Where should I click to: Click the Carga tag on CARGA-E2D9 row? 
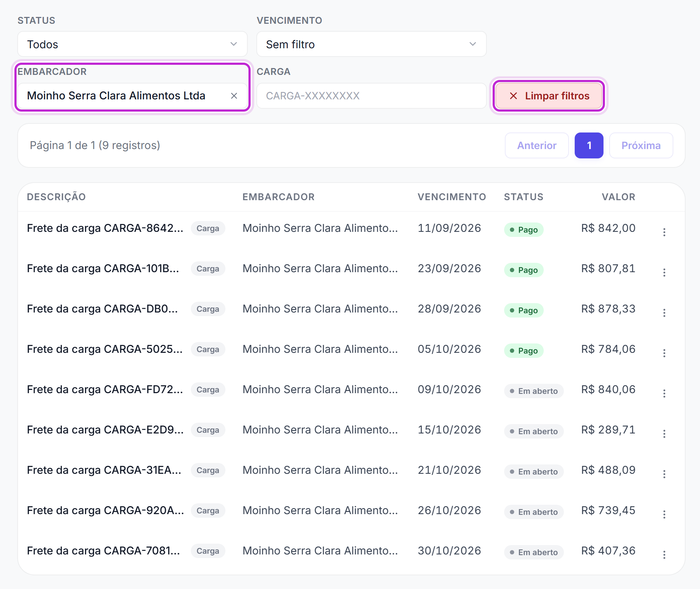point(208,430)
